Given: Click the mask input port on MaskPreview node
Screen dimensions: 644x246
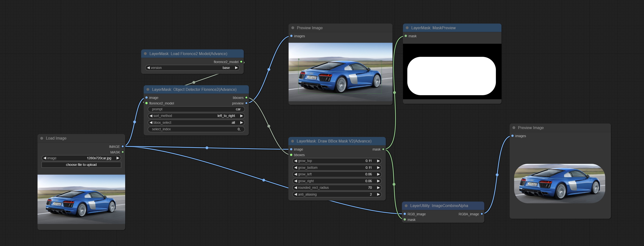Looking at the screenshot, I should 406,36.
